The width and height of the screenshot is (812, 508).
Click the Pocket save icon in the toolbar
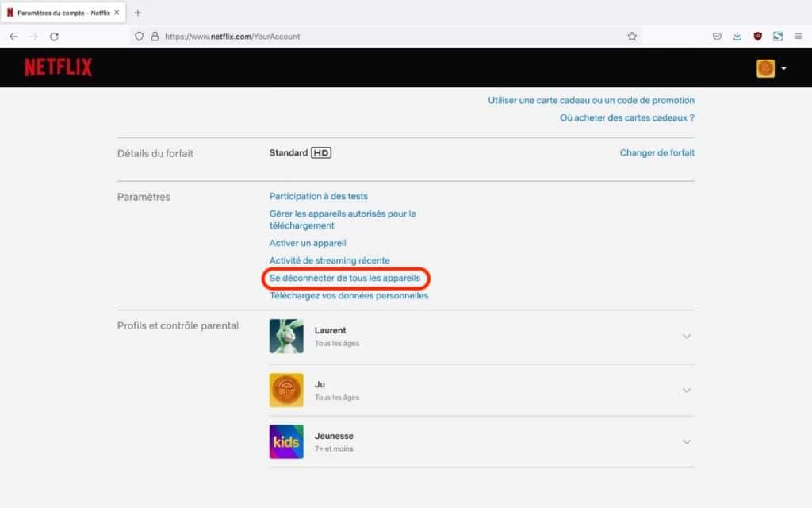717,37
